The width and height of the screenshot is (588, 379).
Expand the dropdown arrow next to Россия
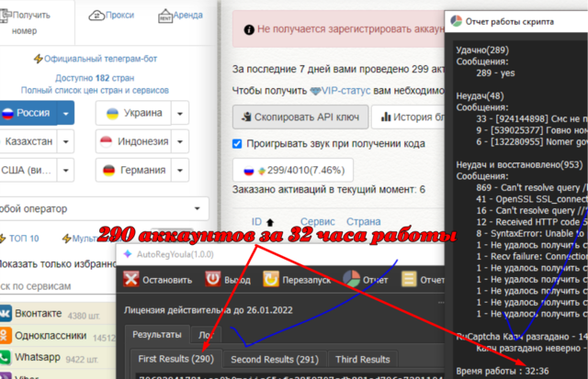pyautogui.click(x=68, y=113)
